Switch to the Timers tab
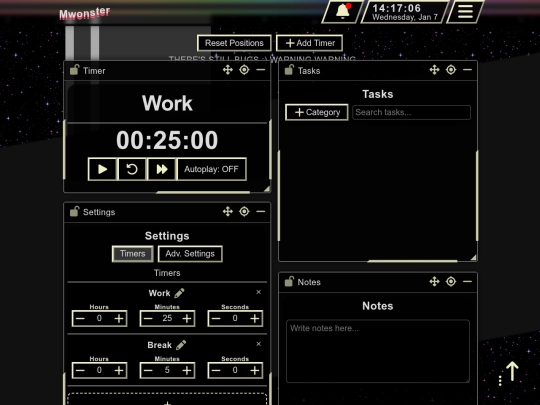 pyautogui.click(x=133, y=254)
